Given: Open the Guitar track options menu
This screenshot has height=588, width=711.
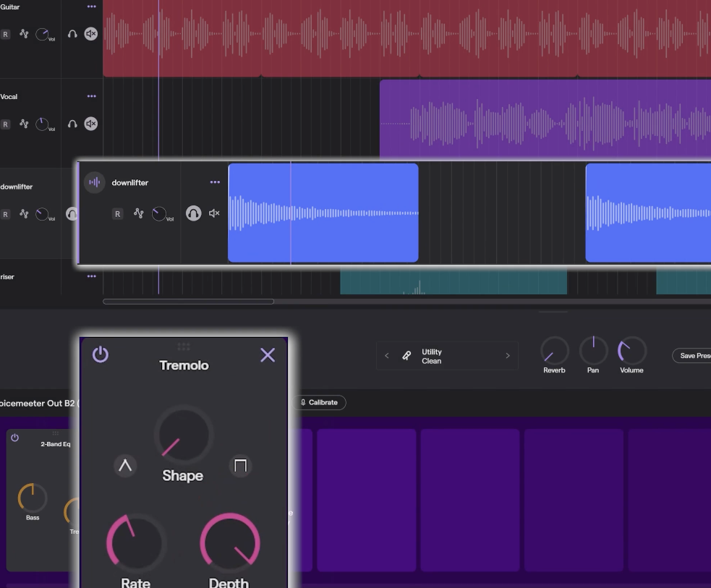Looking at the screenshot, I should click(92, 7).
